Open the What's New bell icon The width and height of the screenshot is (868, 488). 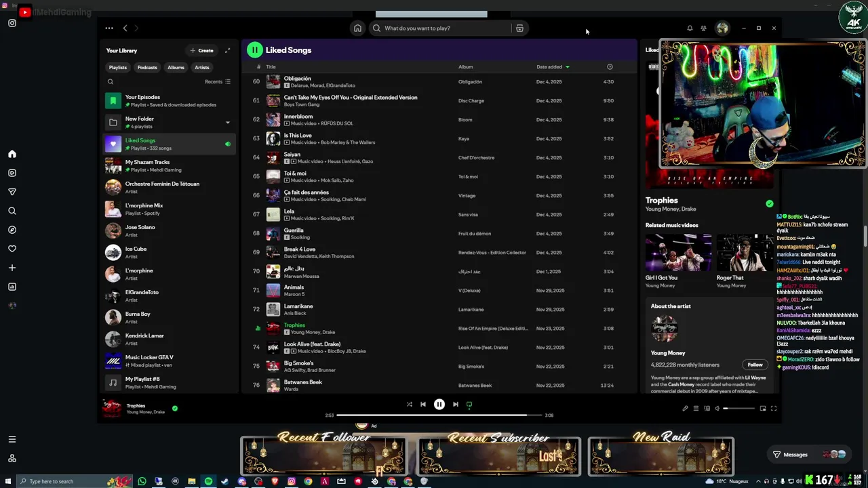[x=690, y=28]
